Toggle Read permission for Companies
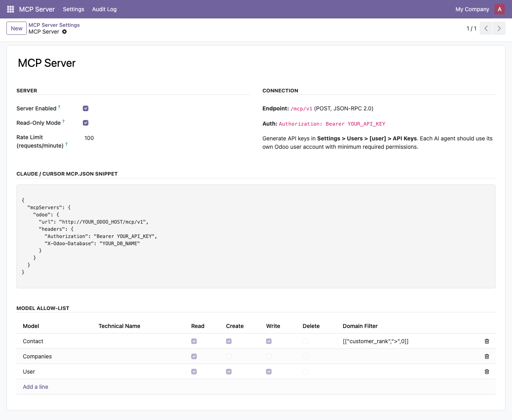 coord(194,356)
